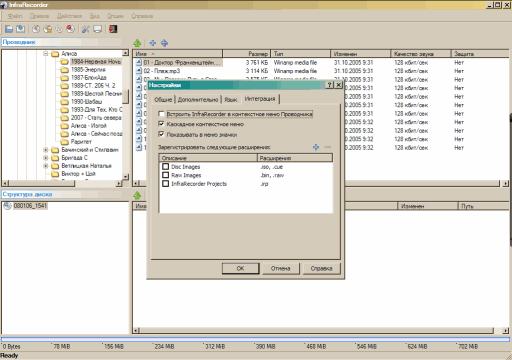Click the blue add-extension icon in the dialog
Viewport: 512px width, 360px height.
[x=316, y=147]
